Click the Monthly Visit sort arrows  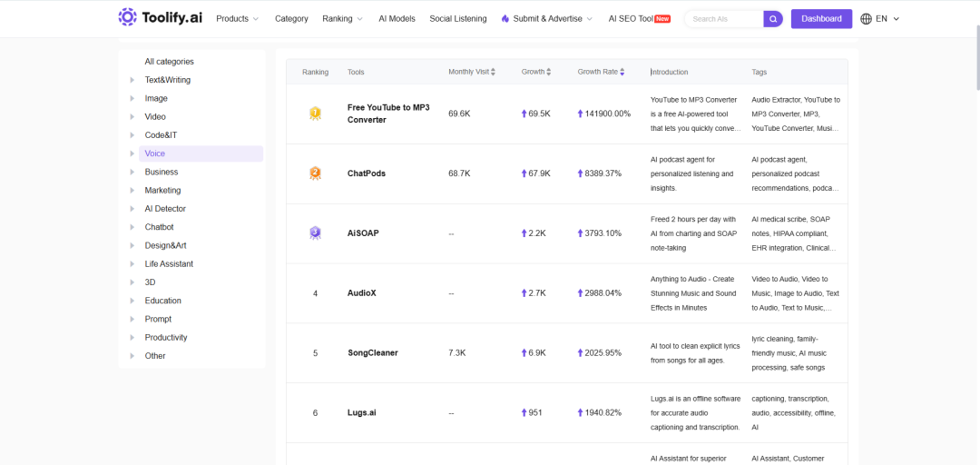tap(493, 72)
